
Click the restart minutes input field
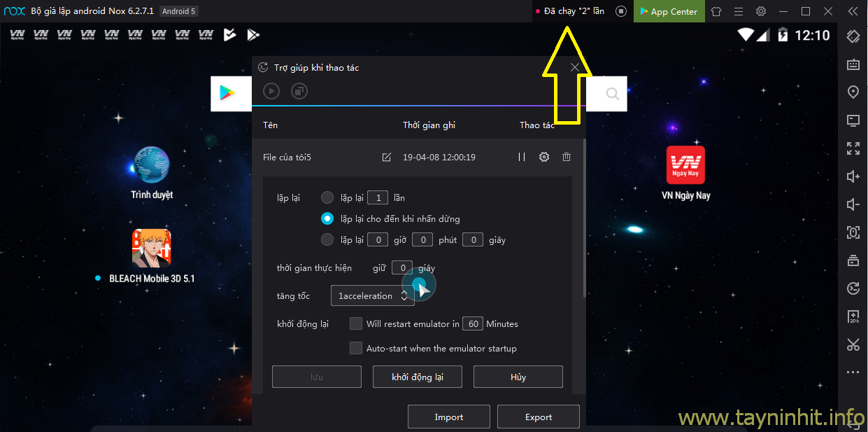click(x=474, y=323)
